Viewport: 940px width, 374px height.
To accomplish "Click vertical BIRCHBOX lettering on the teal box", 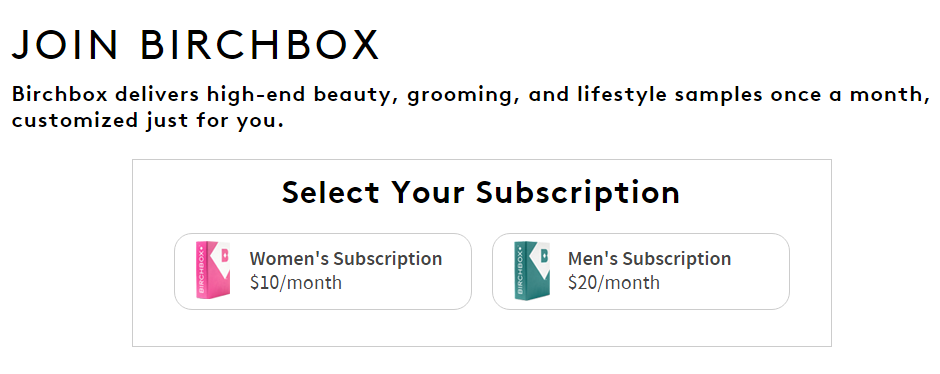I will [520, 270].
